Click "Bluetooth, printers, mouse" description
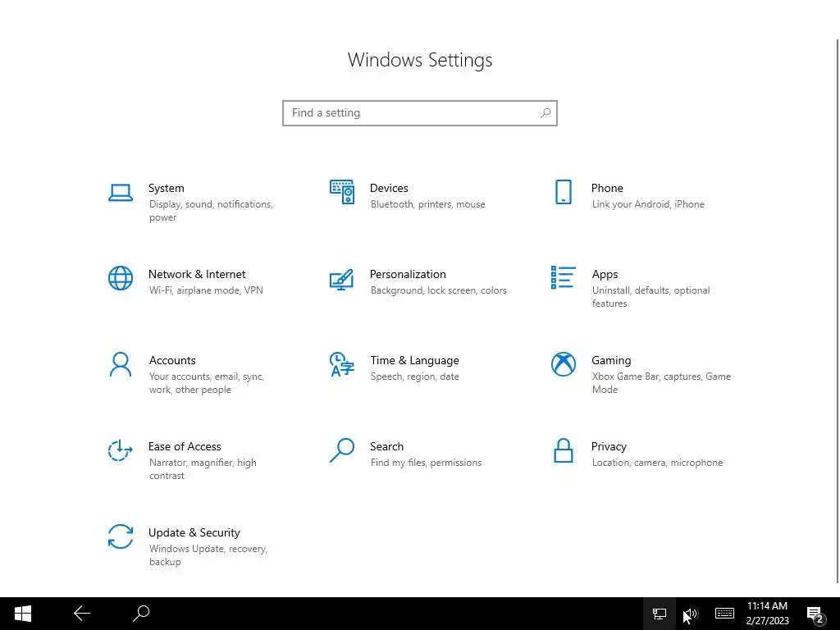This screenshot has height=630, width=840. click(428, 204)
